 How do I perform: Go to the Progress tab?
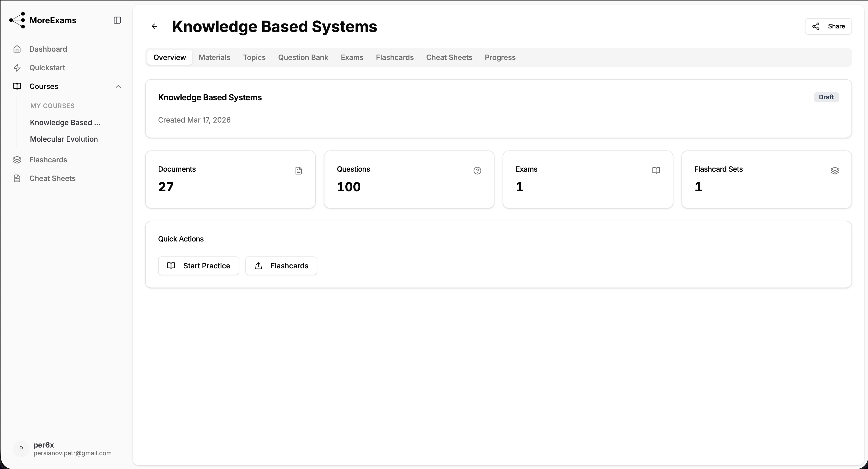coord(500,57)
